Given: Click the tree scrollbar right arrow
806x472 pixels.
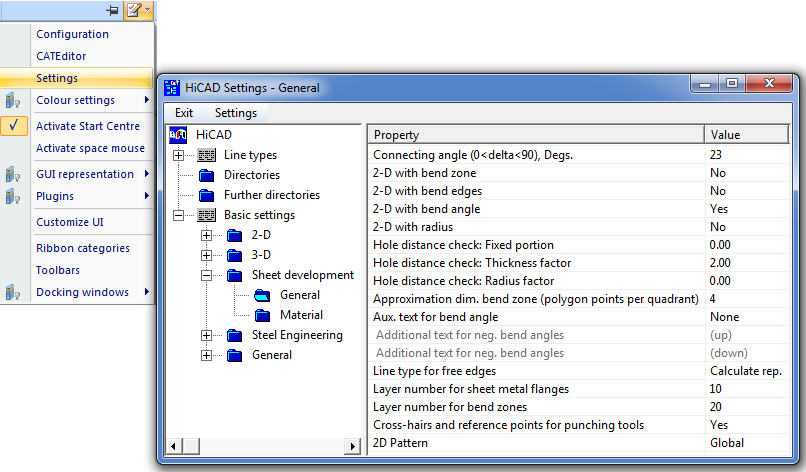Looking at the screenshot, I should coord(353,446).
